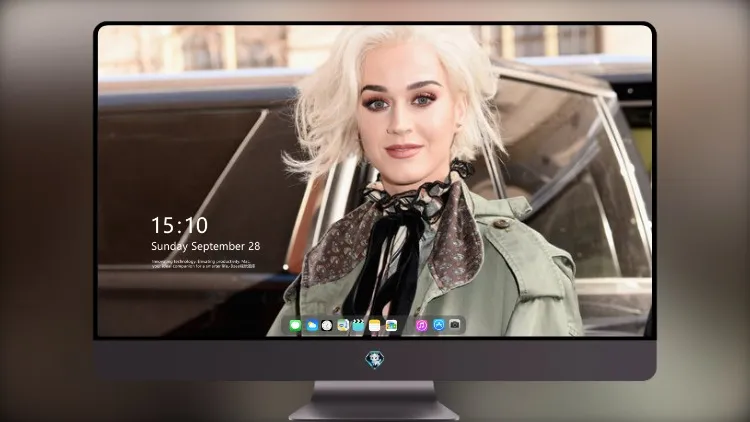Image resolution: width=750 pixels, height=422 pixels.
Task: Open the Clock app in dock
Action: point(327,325)
